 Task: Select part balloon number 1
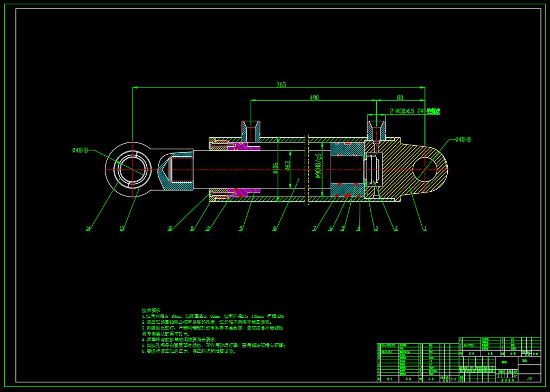425,229
